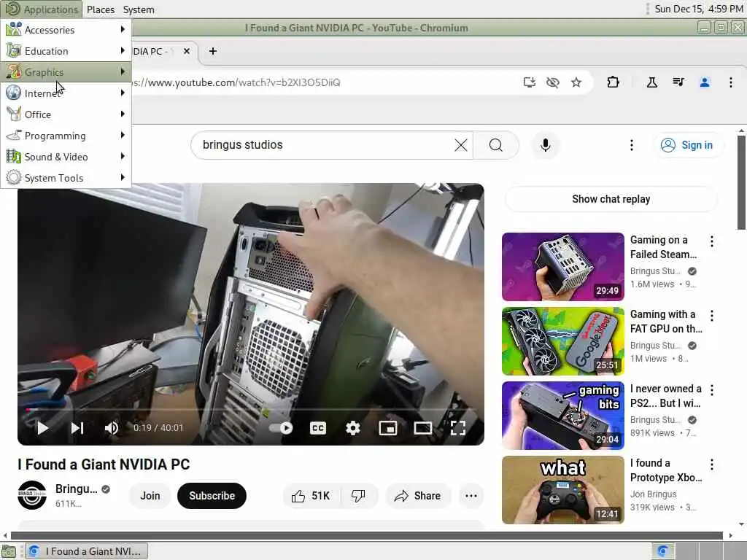Select the I Found a Giant NVI taskbar window
Image resolution: width=747 pixels, height=560 pixels.
coord(86,551)
